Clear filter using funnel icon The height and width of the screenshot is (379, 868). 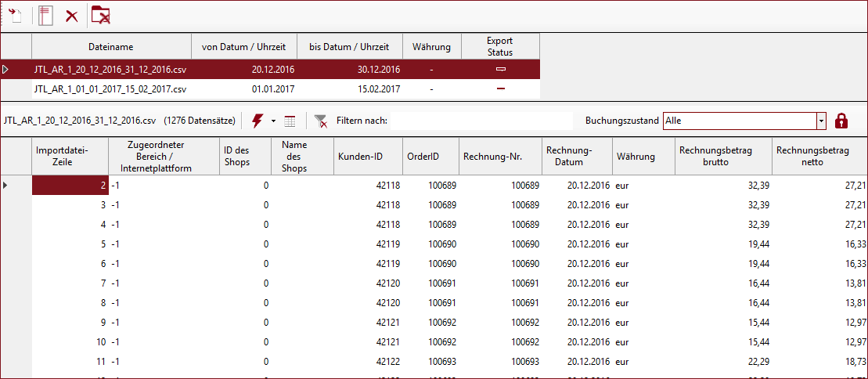tap(320, 121)
